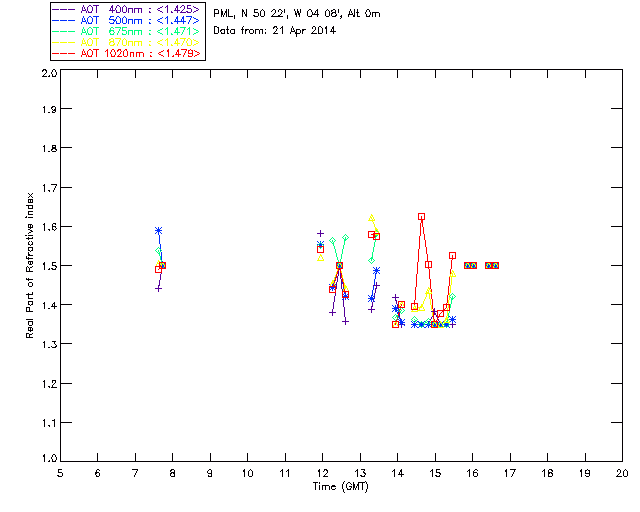
Task: Click the x-axis label 10
Action: (x=247, y=473)
